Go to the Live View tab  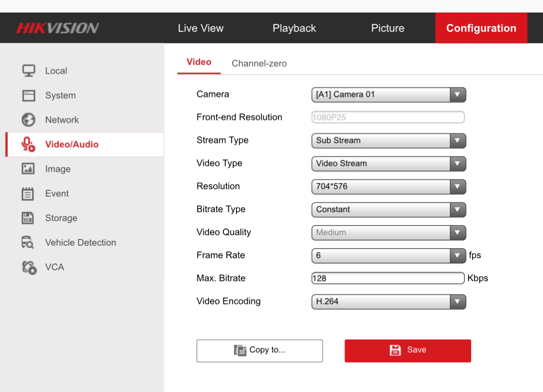[201, 28]
